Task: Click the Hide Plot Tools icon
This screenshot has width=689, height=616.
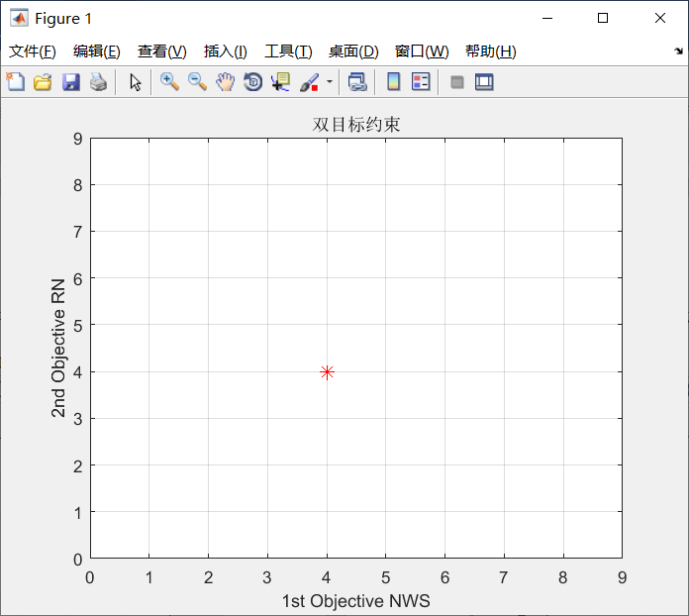Action: [457, 82]
